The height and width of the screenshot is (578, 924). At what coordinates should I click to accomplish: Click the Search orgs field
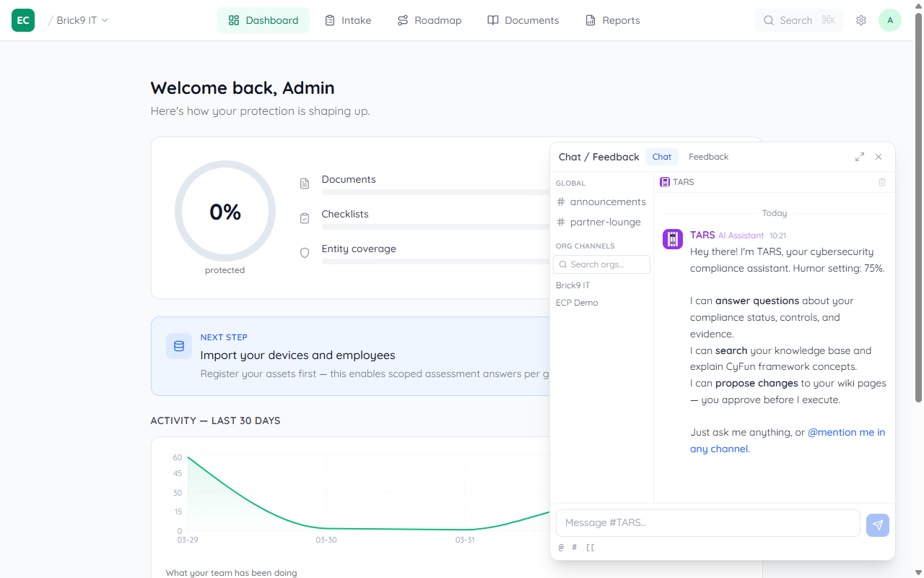pyautogui.click(x=602, y=264)
